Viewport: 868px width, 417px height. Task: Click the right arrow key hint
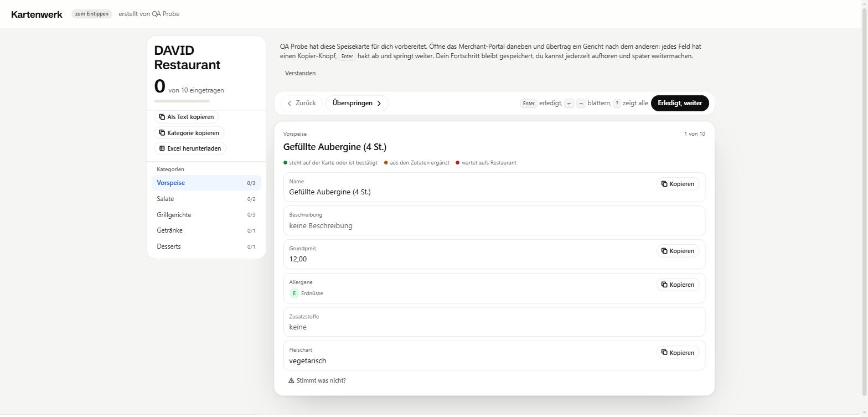tap(581, 104)
